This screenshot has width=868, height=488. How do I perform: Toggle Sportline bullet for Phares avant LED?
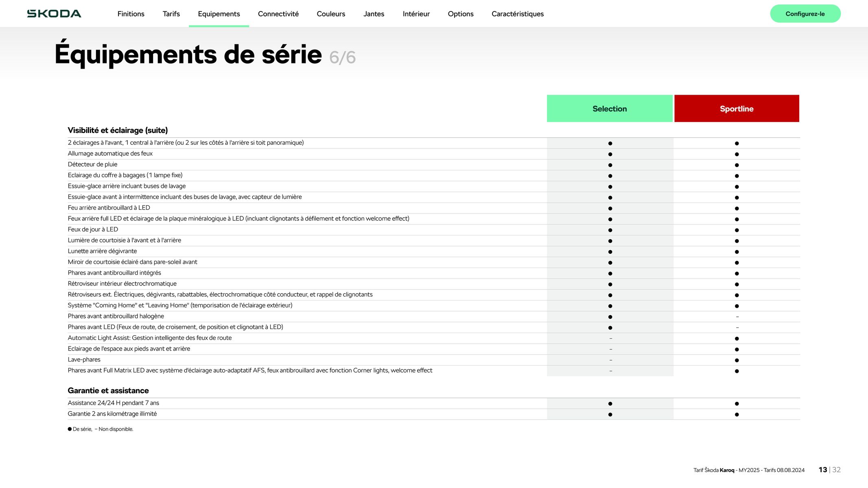pos(736,327)
